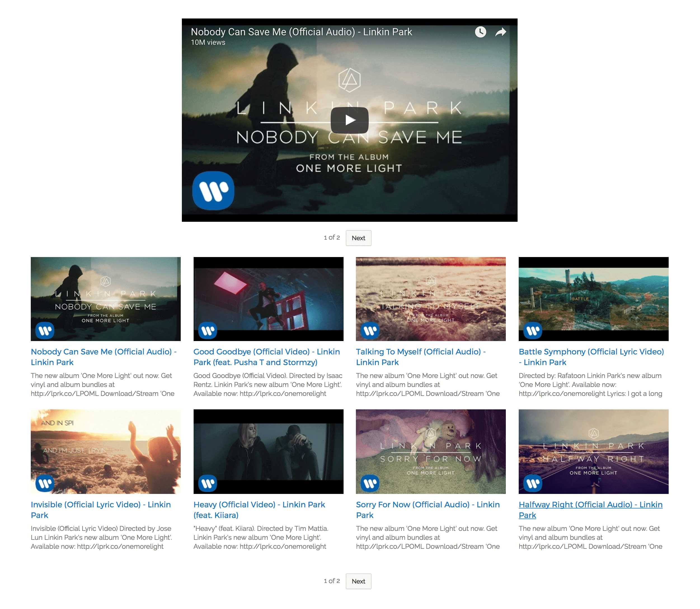Screen dimensions: 700x609
Task: Open the Battle Symphony thumbnail image
Action: coord(593,299)
